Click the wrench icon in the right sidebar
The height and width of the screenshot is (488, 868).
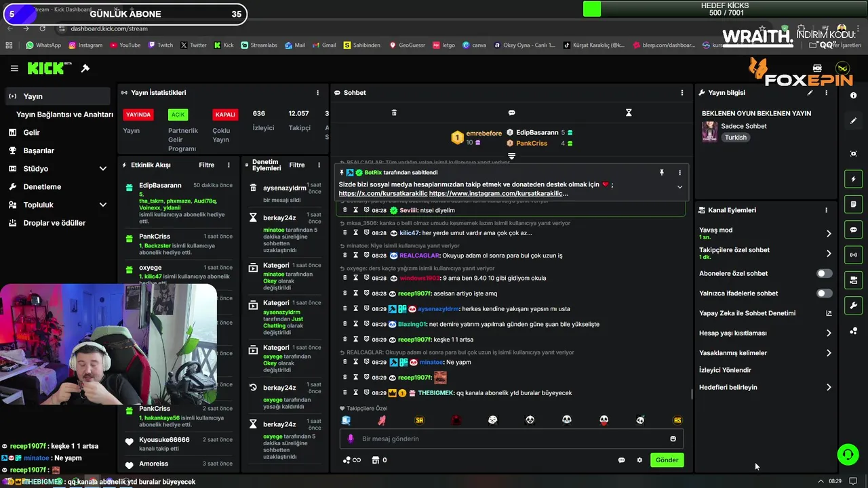pyautogui.click(x=853, y=305)
